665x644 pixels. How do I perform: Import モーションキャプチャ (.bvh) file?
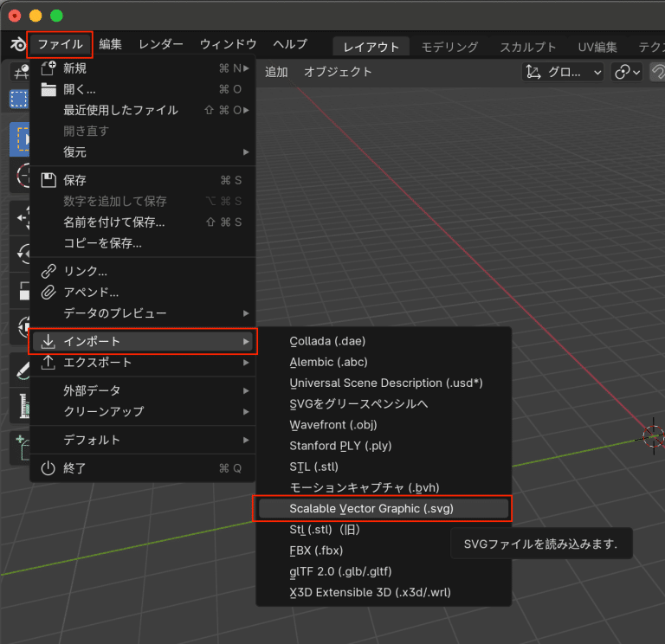pos(384,487)
